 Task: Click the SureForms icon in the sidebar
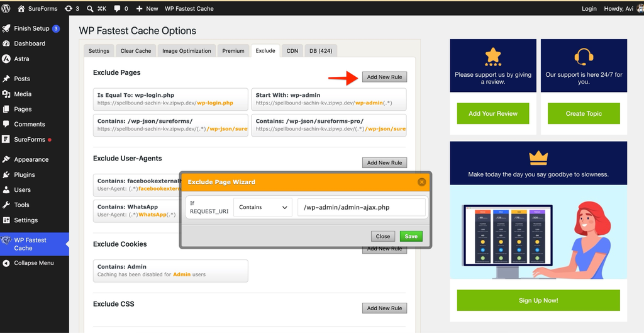(6, 139)
